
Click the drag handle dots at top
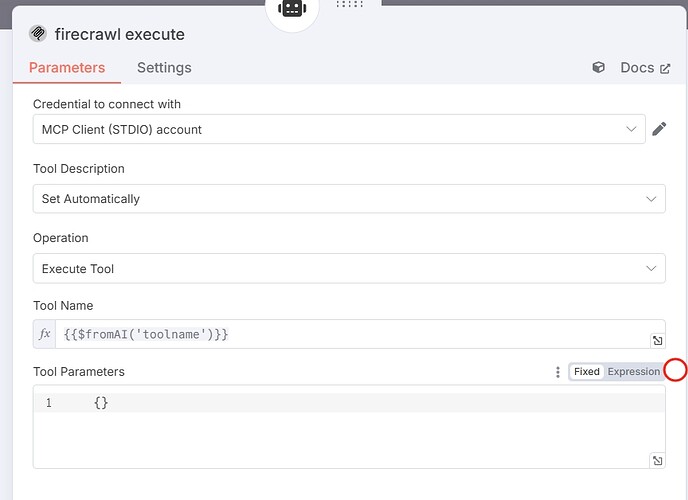[349, 4]
